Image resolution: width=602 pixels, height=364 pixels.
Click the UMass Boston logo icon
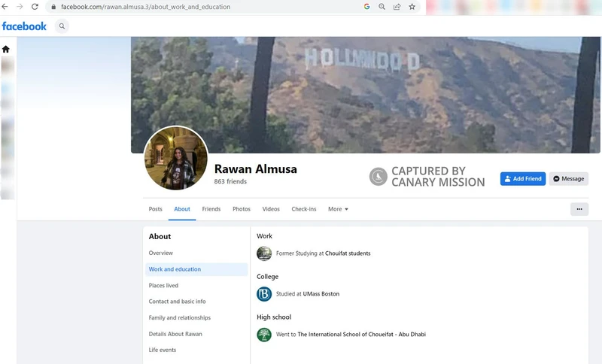(264, 294)
